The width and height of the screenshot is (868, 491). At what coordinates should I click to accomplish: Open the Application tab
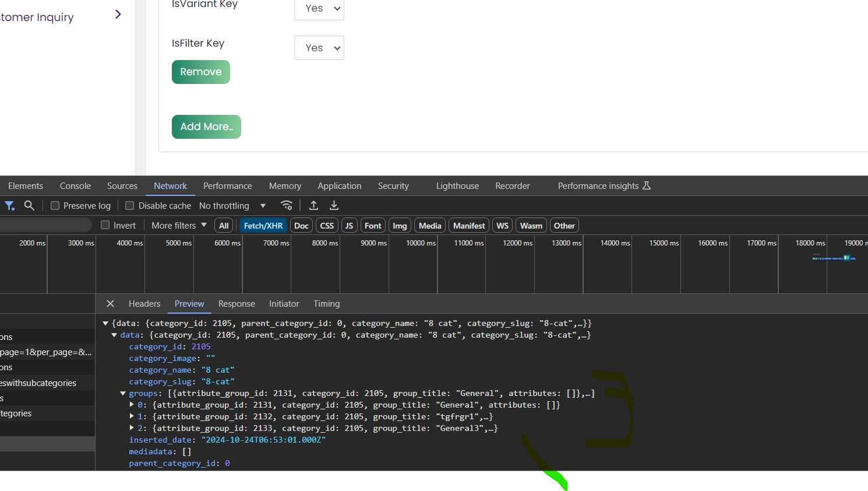(x=340, y=186)
